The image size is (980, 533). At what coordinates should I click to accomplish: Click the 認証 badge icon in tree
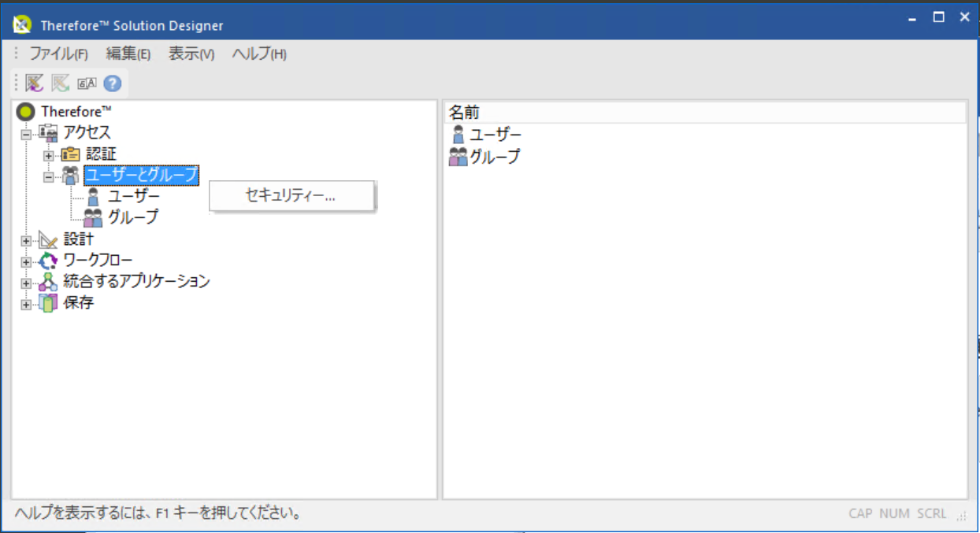(x=71, y=154)
